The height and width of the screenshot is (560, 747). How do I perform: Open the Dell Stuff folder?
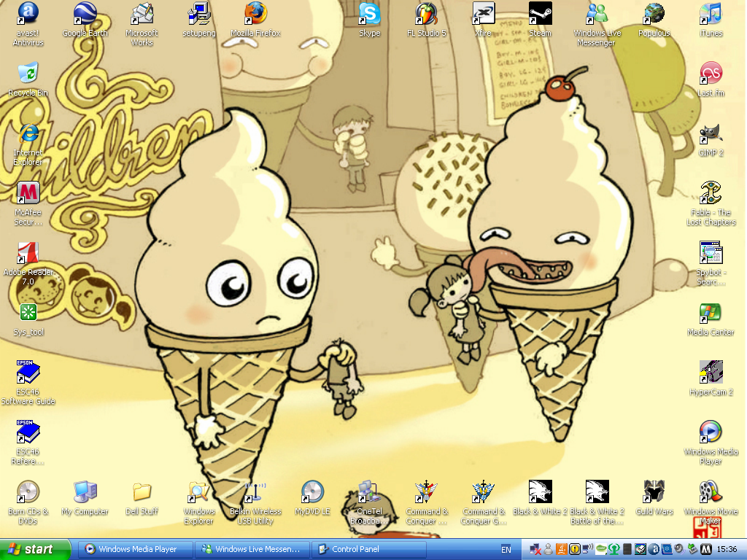pyautogui.click(x=142, y=498)
